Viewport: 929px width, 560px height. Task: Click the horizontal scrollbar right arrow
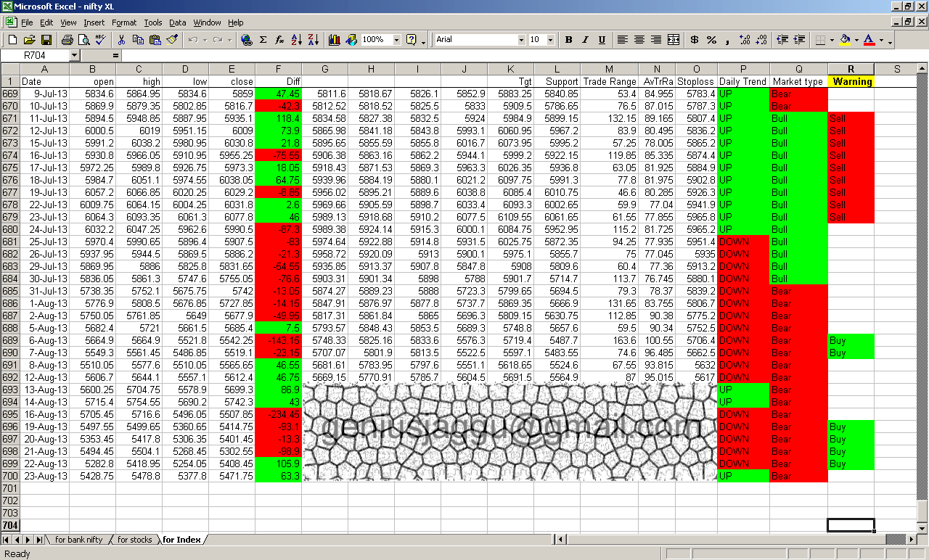(x=911, y=540)
